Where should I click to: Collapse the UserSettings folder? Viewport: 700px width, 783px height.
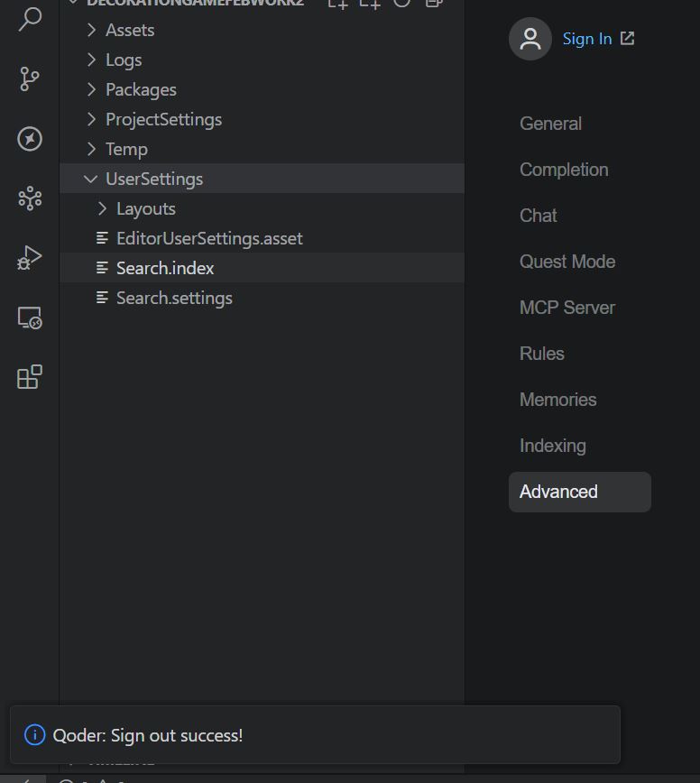click(262, 179)
